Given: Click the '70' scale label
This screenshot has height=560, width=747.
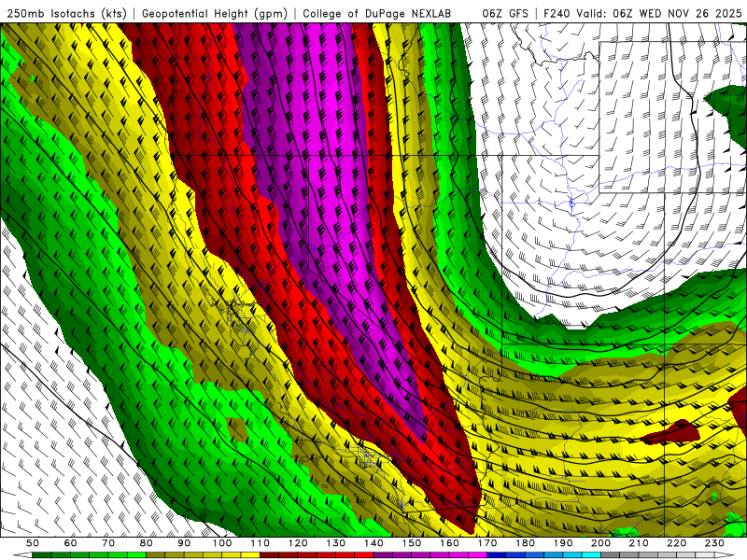Looking at the screenshot, I should click(108, 543).
